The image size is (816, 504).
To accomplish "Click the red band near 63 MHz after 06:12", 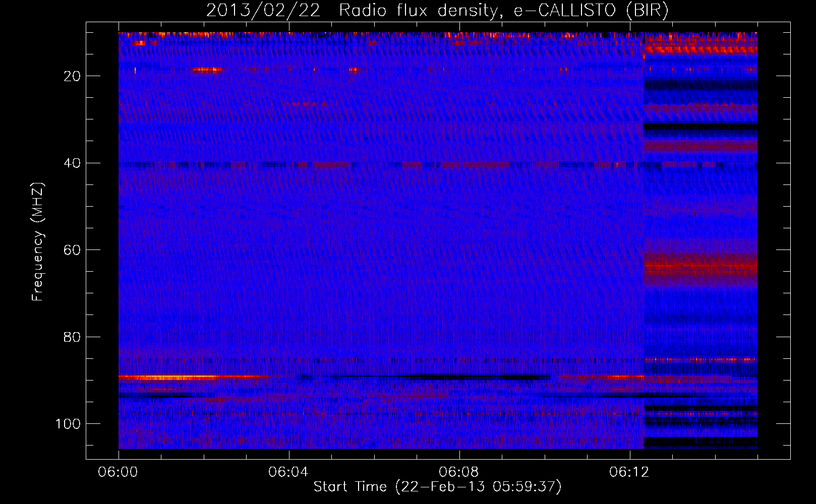I will click(x=701, y=266).
